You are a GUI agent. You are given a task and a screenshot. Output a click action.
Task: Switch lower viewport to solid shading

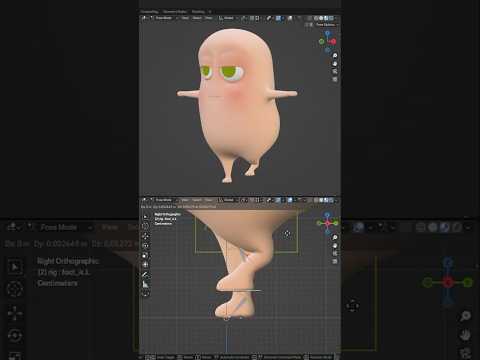pyautogui.click(x=321, y=200)
